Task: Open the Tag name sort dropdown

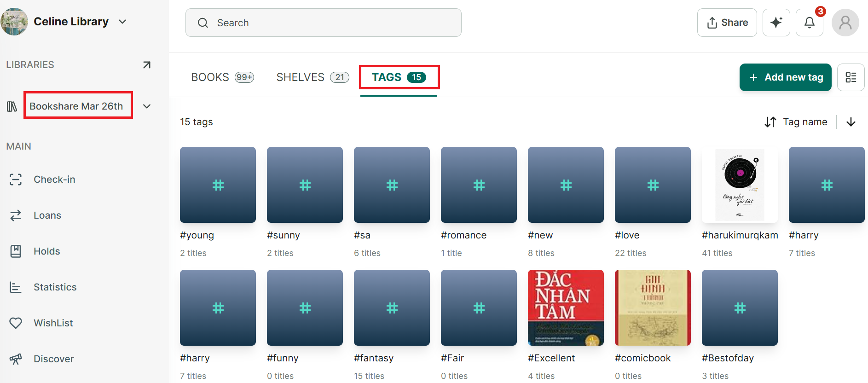Action: click(805, 122)
